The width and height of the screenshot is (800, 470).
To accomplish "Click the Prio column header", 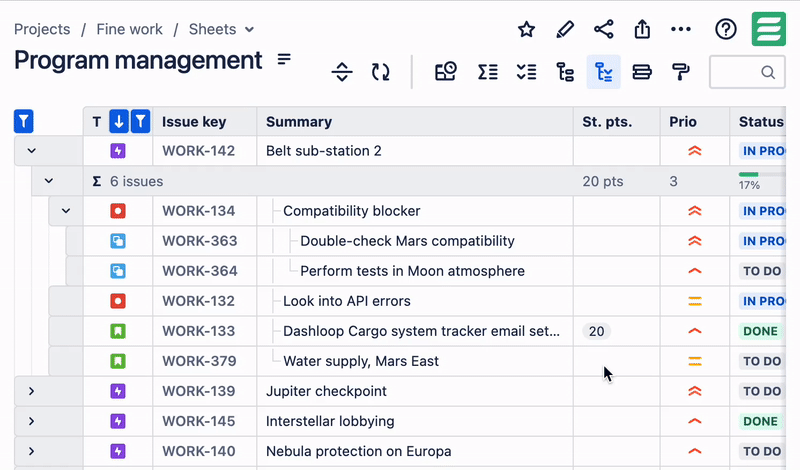I will click(x=683, y=122).
